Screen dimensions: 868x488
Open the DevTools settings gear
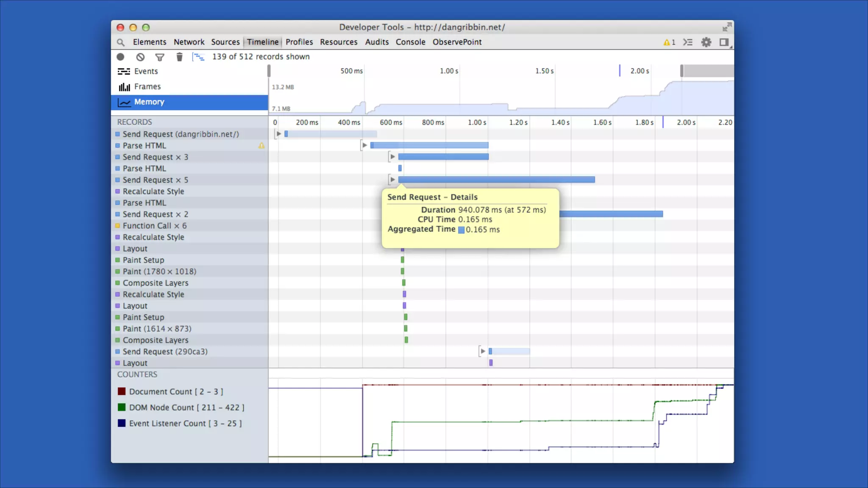click(706, 42)
